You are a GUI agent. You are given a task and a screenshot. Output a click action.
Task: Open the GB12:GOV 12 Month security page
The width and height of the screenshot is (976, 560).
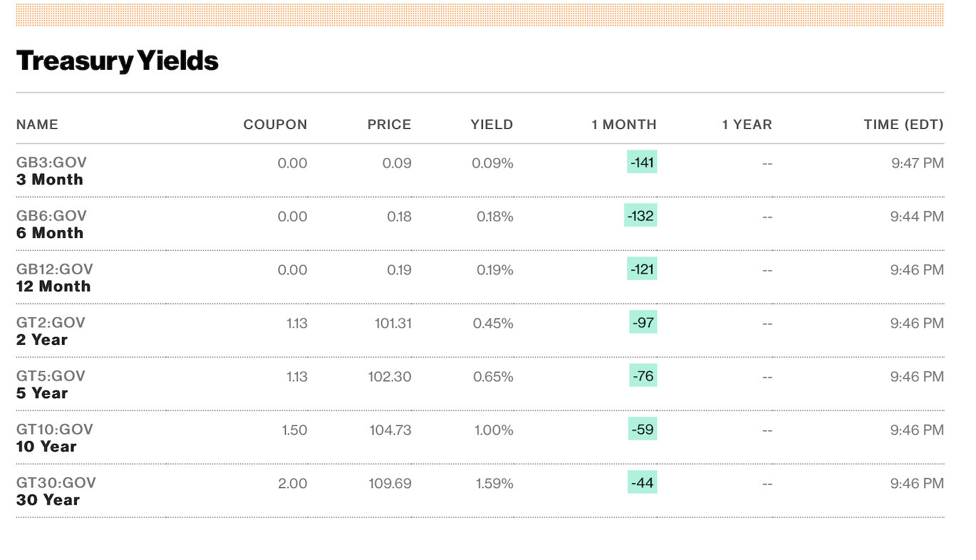coord(54,278)
